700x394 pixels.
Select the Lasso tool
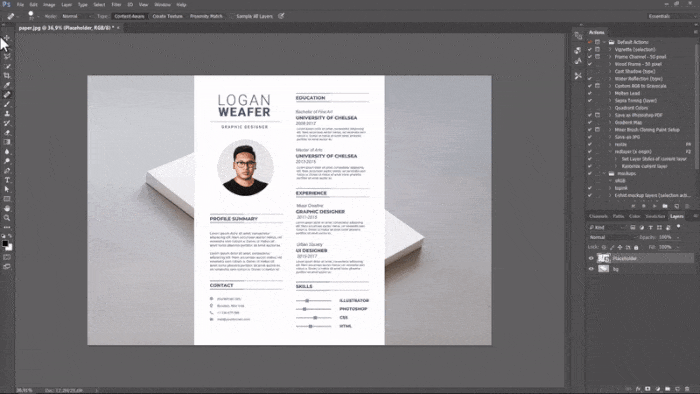point(7,57)
